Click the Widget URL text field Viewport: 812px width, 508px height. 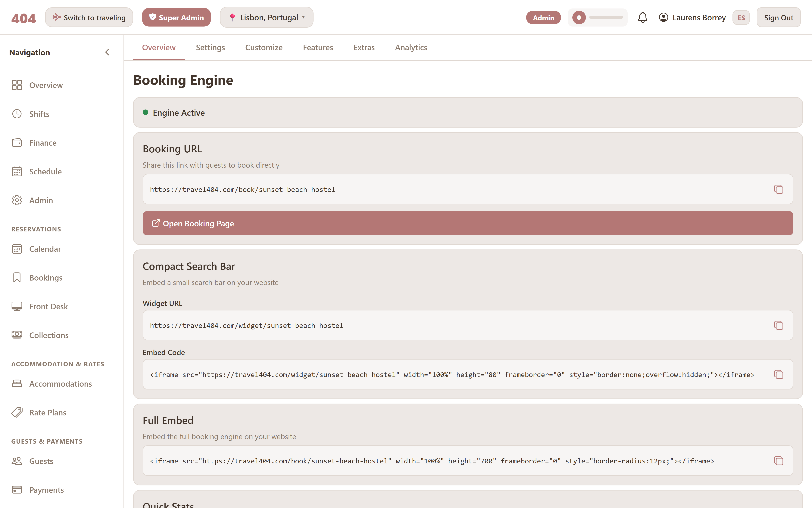(468, 325)
